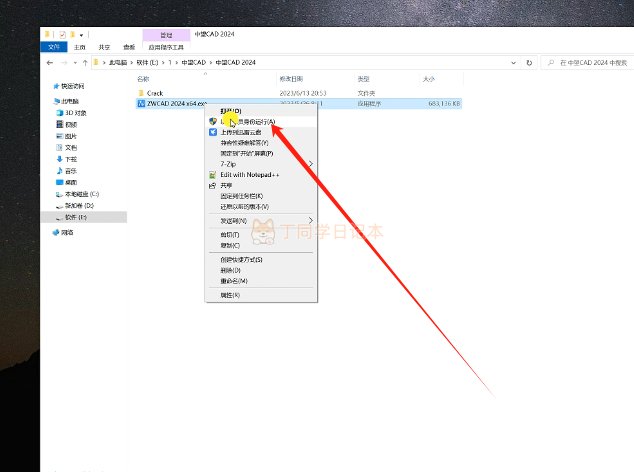The height and width of the screenshot is (472, 634).
Task: Expand the address bar history dropdown
Action: [x=514, y=63]
